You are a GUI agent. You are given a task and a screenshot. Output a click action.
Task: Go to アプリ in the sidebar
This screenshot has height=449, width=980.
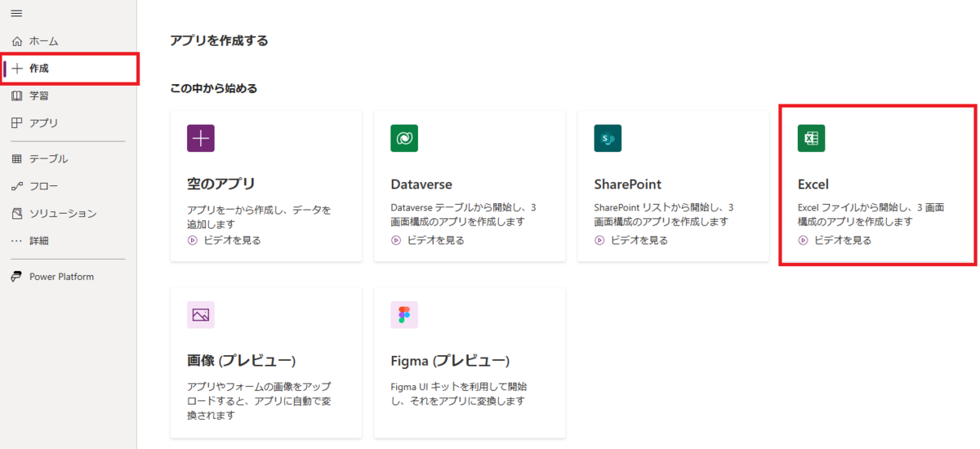coord(69,123)
